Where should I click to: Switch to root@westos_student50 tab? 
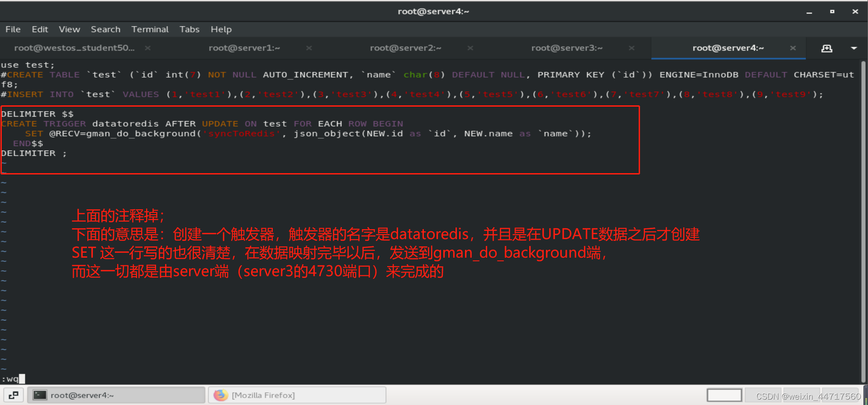pyautogui.click(x=74, y=48)
